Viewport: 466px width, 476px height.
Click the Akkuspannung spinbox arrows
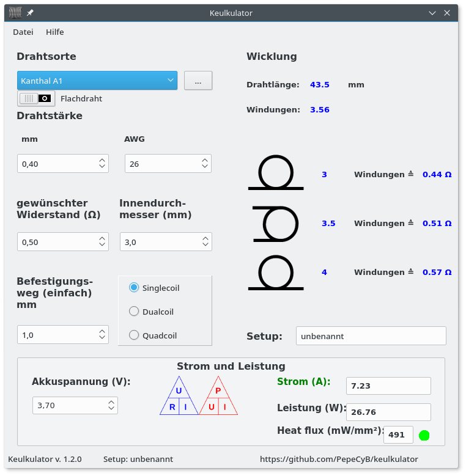[x=111, y=405]
